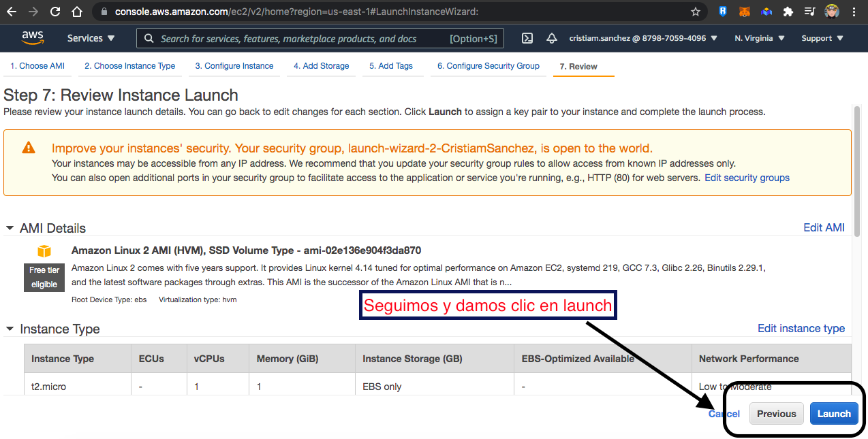Click the AWS logo home icon
This screenshot has height=439, width=868.
(x=32, y=38)
